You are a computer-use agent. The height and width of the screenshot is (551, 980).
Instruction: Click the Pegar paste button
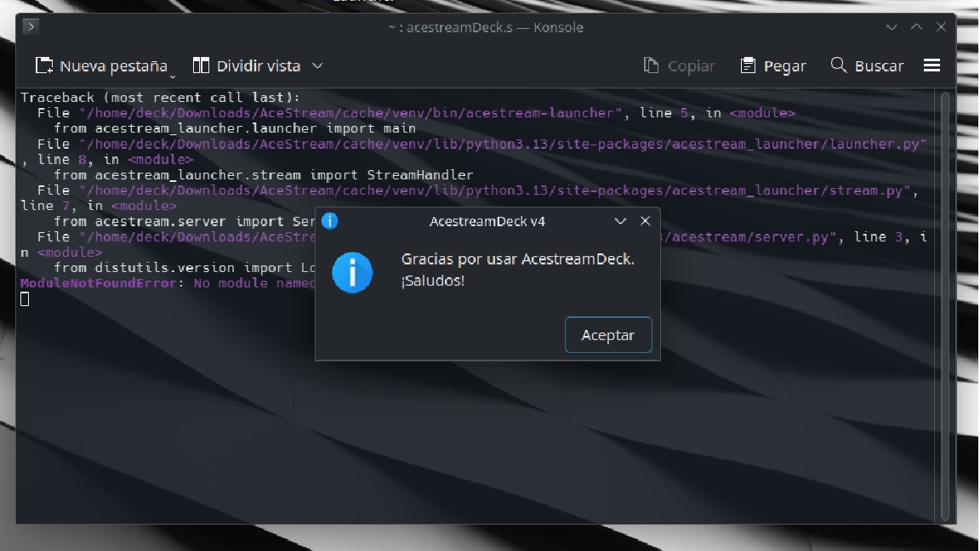point(773,65)
